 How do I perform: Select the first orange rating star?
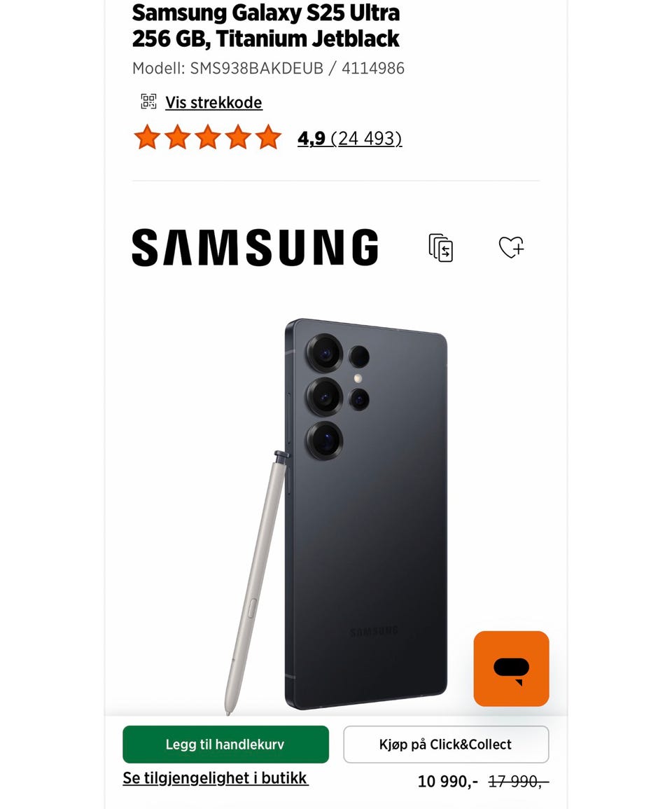point(147,137)
